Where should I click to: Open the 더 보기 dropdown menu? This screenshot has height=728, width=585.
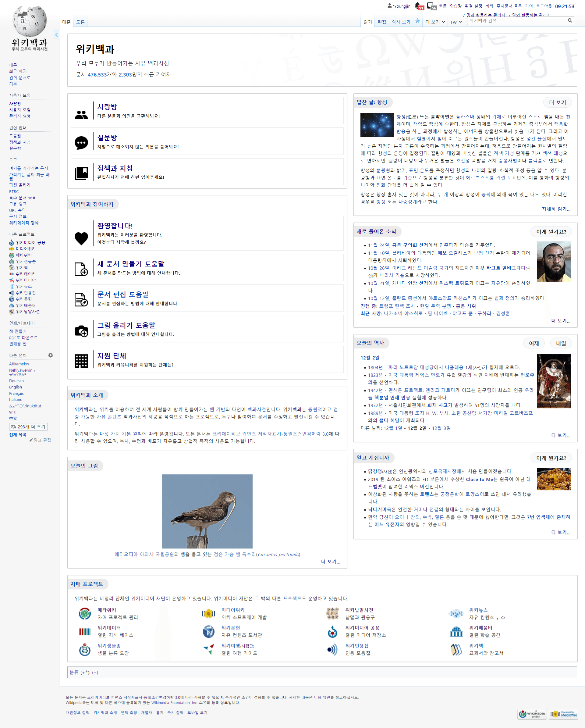(435, 21)
